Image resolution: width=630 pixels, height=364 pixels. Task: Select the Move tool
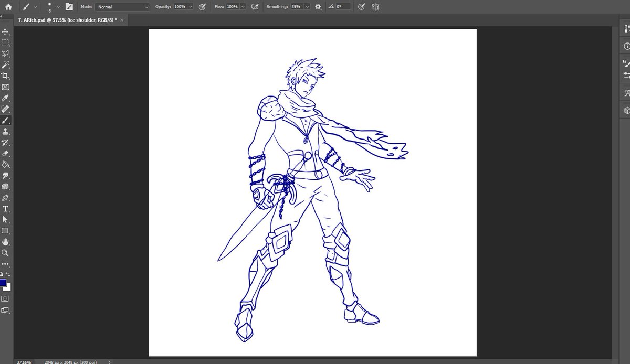pos(6,31)
